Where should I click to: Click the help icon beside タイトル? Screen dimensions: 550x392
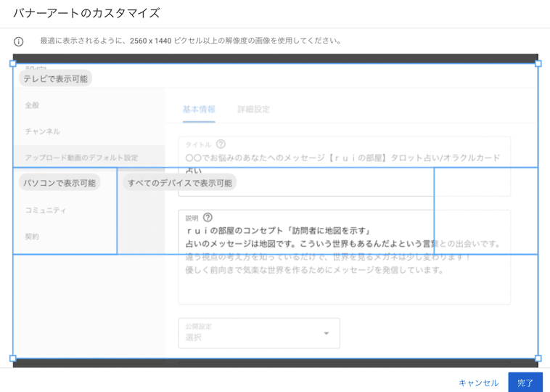tap(221, 144)
